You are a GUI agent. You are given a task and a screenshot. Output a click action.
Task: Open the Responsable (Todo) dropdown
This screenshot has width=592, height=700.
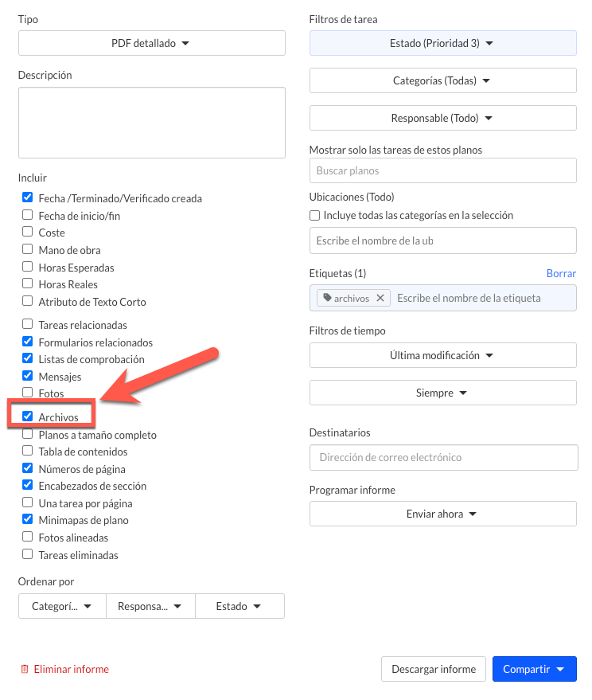443,118
